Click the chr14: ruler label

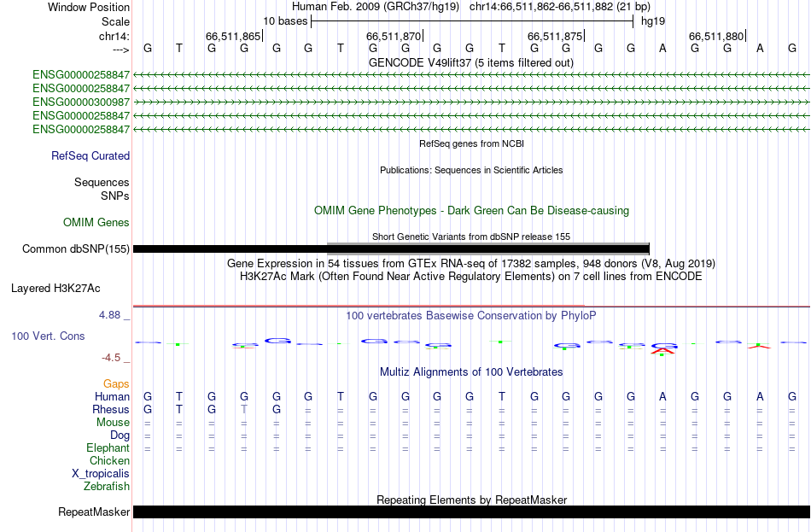[114, 36]
